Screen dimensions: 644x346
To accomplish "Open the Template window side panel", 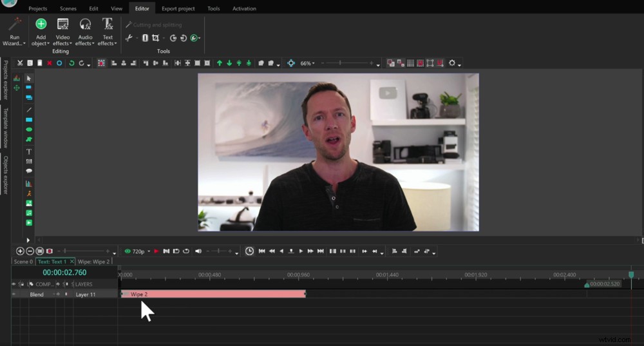I will [x=5, y=128].
